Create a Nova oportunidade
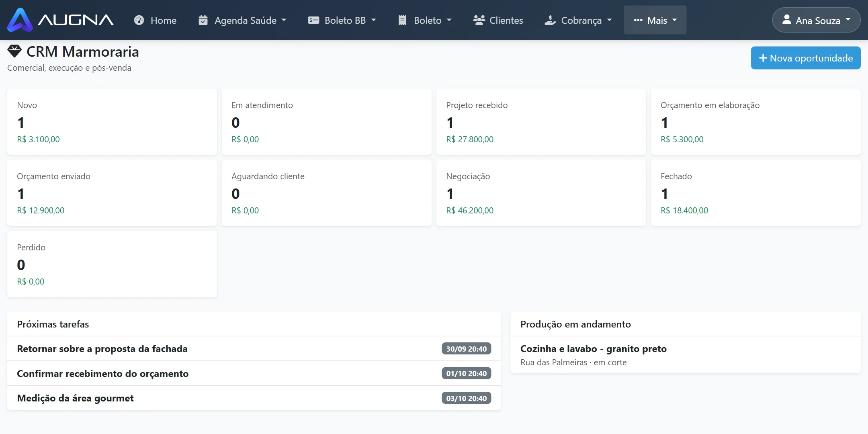The image size is (868, 434). (x=806, y=58)
